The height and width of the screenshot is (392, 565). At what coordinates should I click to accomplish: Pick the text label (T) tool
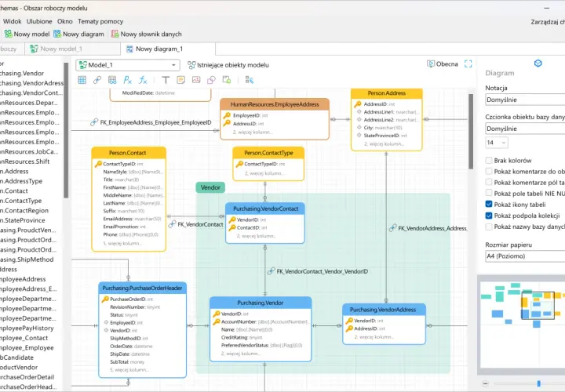point(166,80)
